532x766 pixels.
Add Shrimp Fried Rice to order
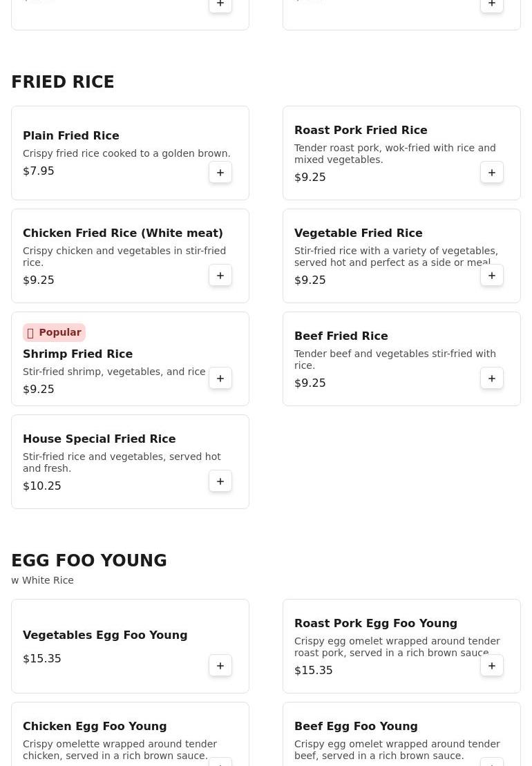220,379
